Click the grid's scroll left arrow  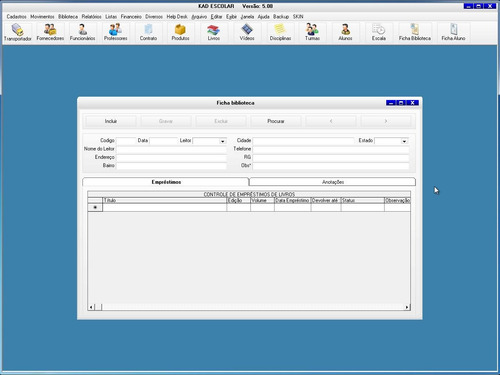pyautogui.click(x=91, y=307)
